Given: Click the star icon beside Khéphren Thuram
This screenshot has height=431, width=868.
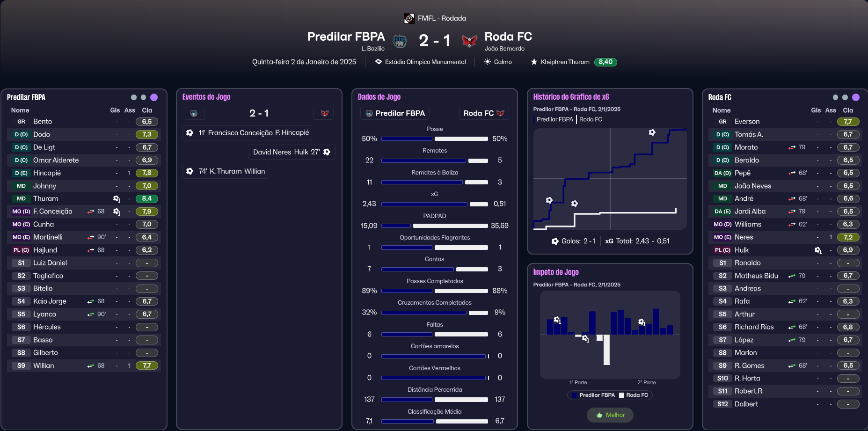Looking at the screenshot, I should [x=534, y=62].
